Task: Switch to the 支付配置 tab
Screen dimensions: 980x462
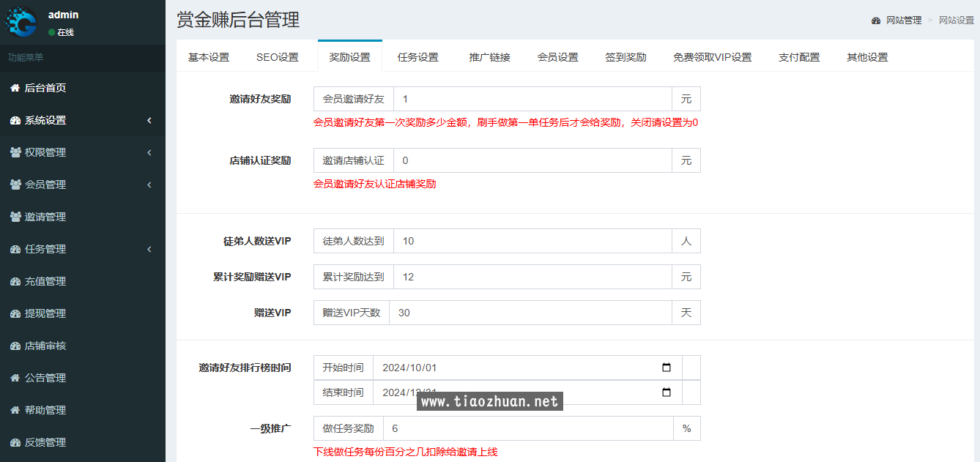Action: click(799, 57)
